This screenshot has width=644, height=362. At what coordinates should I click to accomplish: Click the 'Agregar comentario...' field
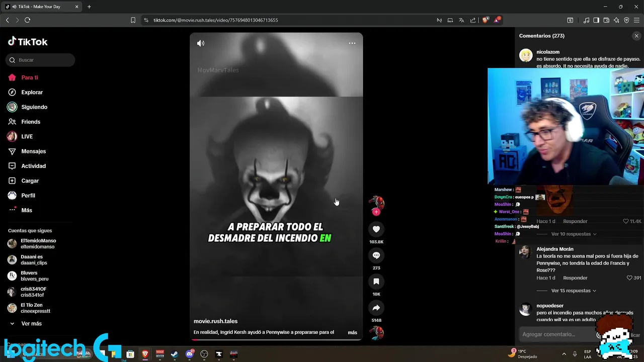(x=558, y=334)
